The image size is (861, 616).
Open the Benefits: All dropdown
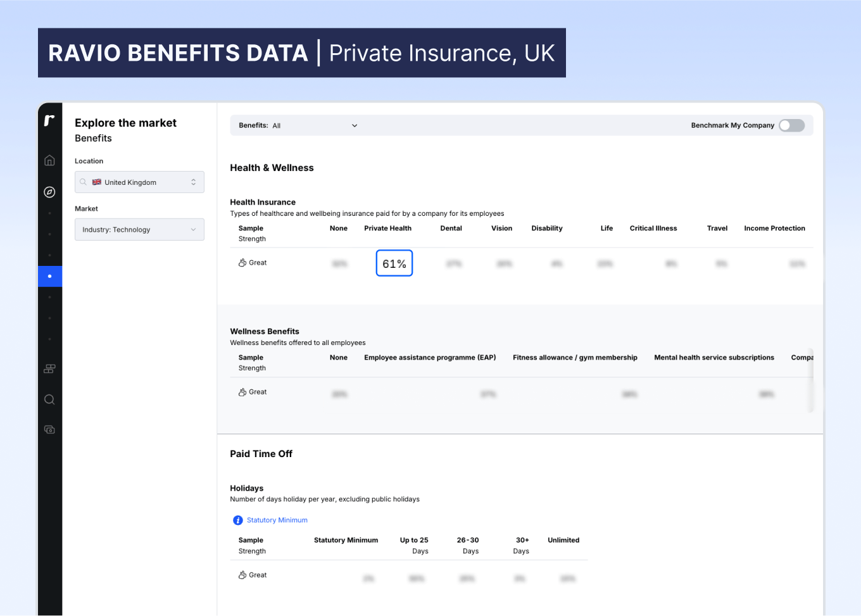(x=298, y=125)
